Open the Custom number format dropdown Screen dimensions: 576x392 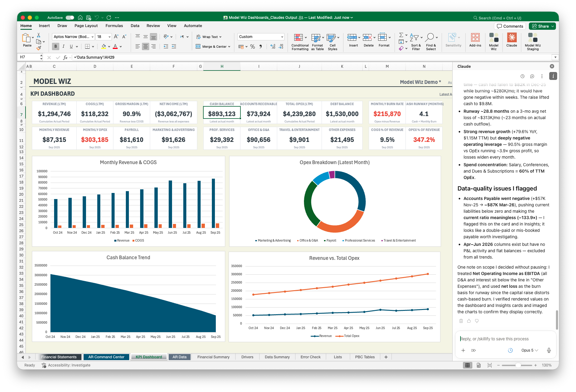point(282,37)
